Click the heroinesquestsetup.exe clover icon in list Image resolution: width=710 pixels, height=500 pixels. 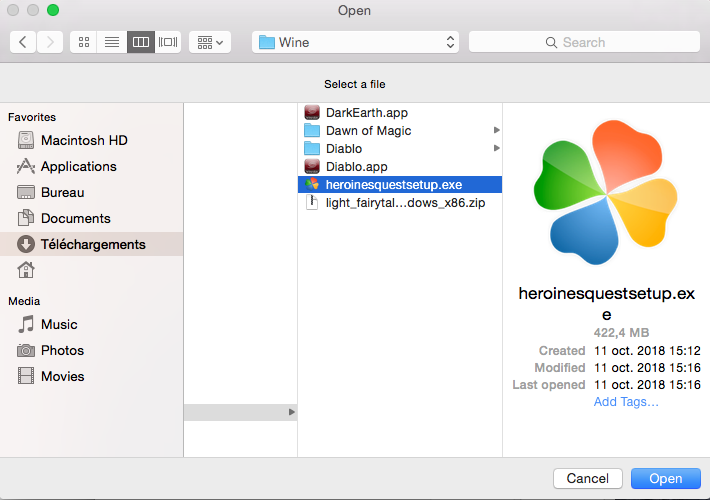(x=312, y=184)
